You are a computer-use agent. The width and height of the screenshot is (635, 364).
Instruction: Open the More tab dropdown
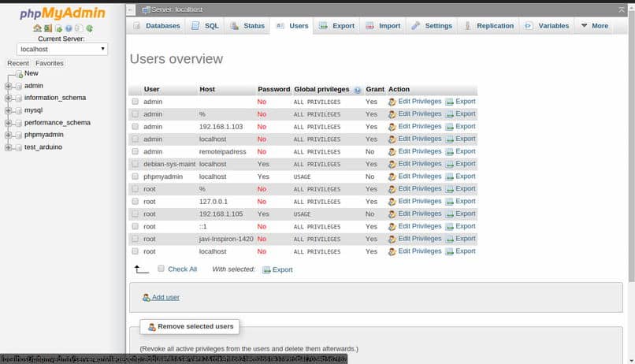click(595, 26)
